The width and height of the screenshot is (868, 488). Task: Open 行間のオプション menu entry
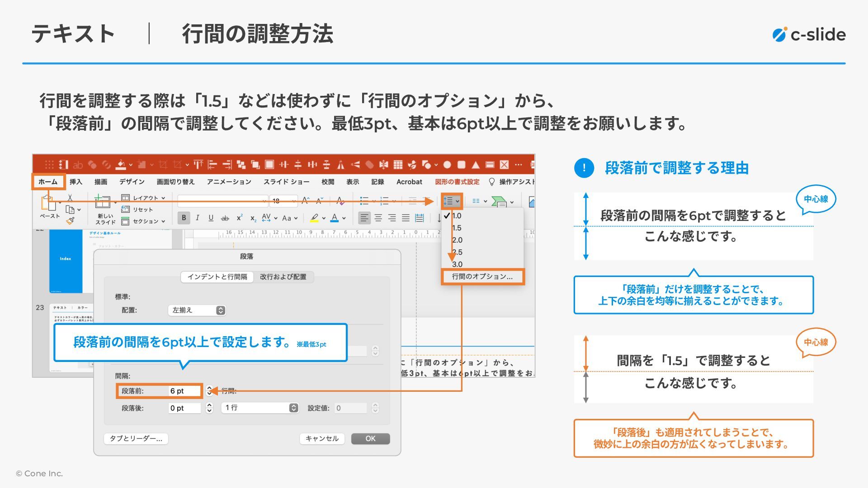point(482,277)
